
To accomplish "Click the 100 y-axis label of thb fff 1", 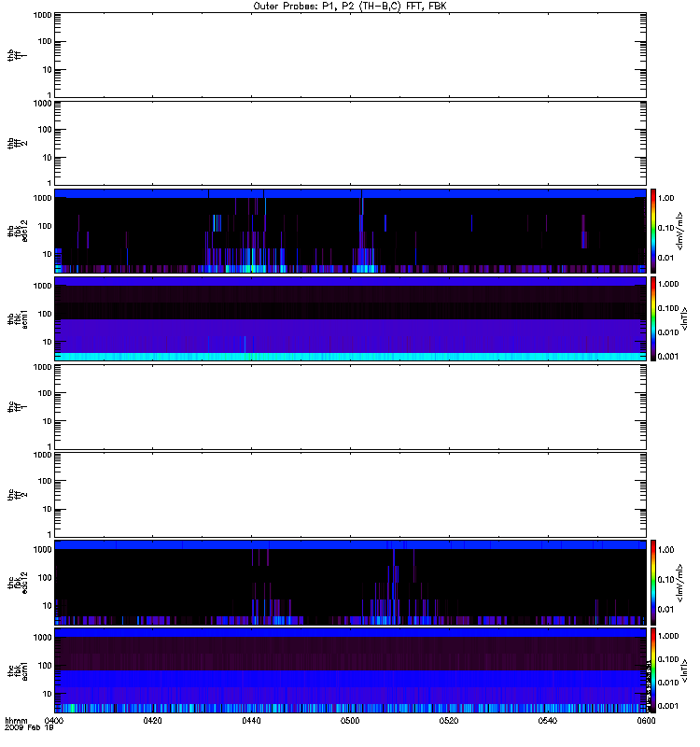I will pos(45,41).
